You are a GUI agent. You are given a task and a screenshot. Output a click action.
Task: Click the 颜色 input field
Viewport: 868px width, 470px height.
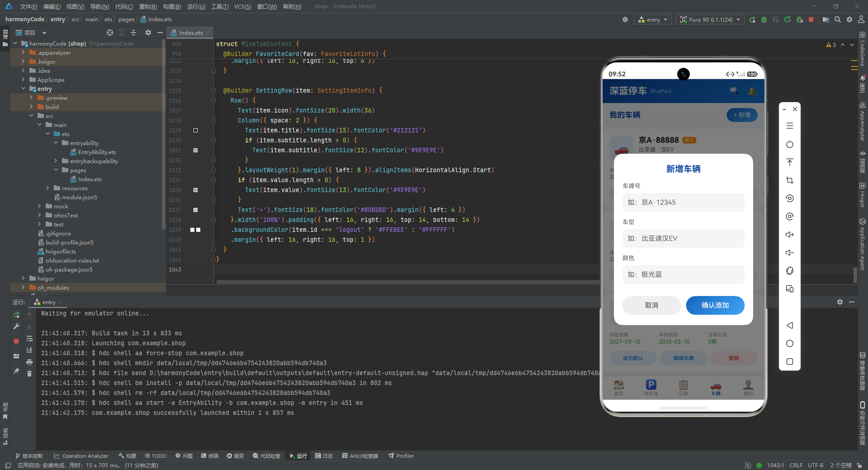[683, 274]
